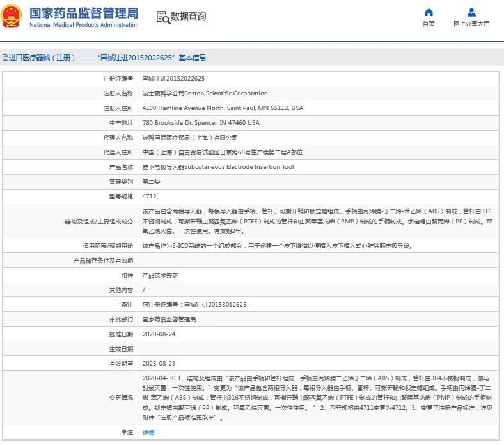Click the national emblem logo
Image resolution: width=504 pixels, height=445 pixels.
coord(12,15)
